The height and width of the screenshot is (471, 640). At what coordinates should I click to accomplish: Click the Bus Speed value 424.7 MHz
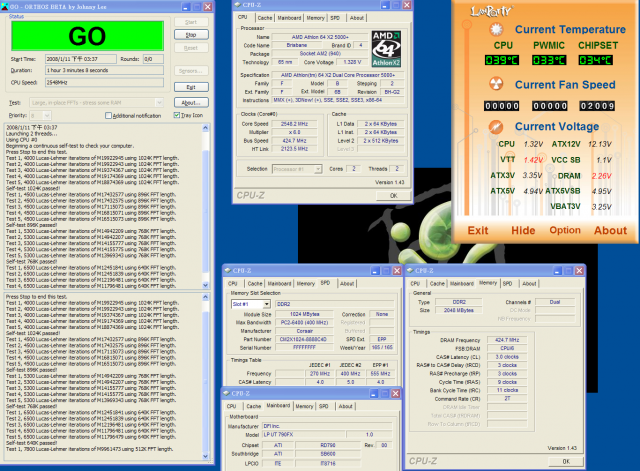[294, 140]
